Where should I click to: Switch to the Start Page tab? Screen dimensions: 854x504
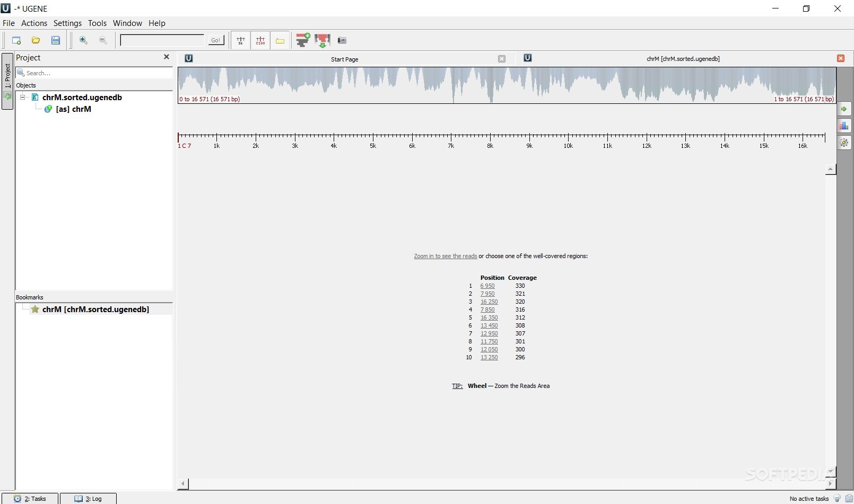(x=345, y=59)
